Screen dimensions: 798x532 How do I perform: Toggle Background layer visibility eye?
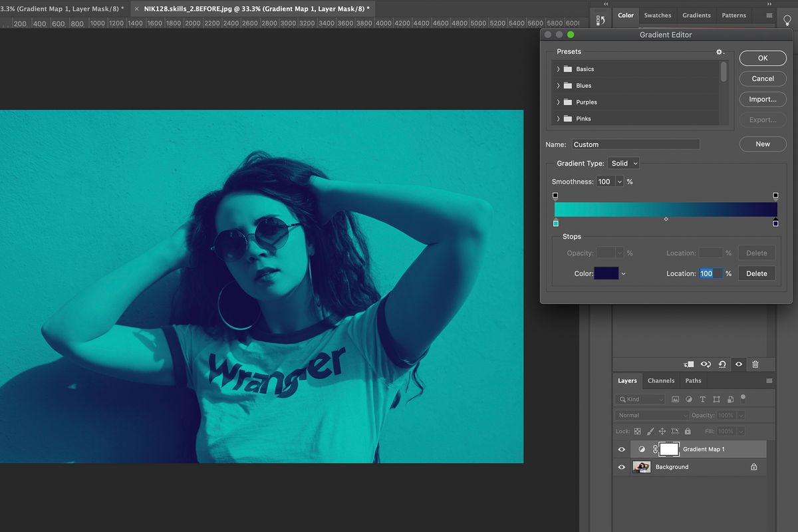click(622, 467)
